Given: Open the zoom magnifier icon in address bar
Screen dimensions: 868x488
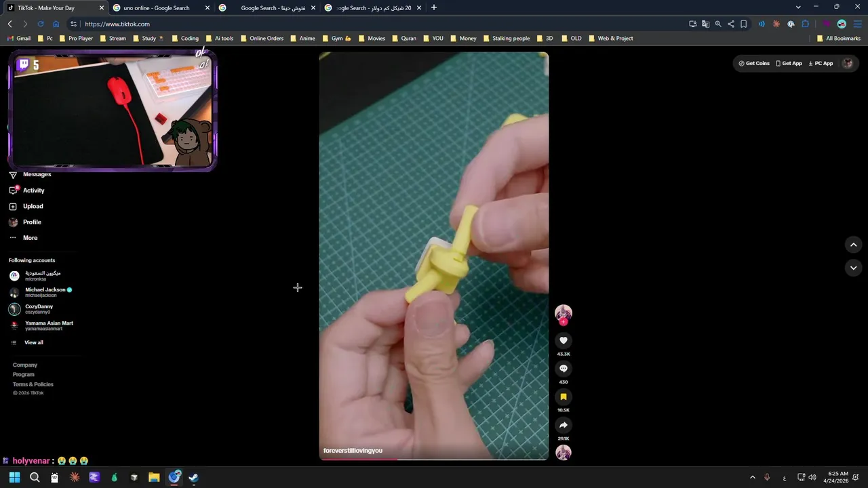Looking at the screenshot, I should coord(718,24).
